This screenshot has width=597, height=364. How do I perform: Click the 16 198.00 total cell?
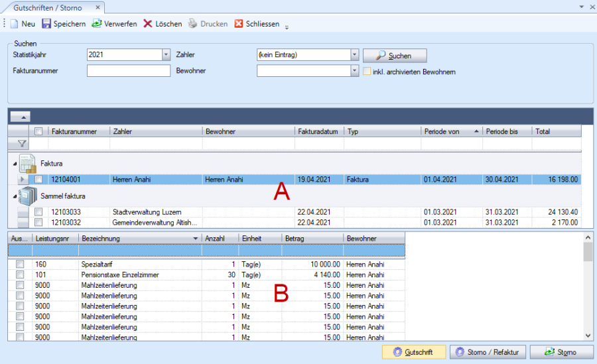click(557, 179)
